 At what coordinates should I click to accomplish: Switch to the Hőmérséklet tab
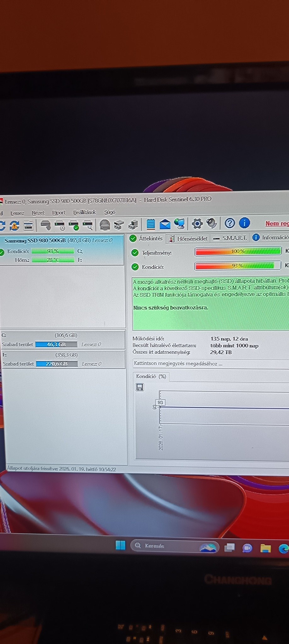[x=189, y=239]
